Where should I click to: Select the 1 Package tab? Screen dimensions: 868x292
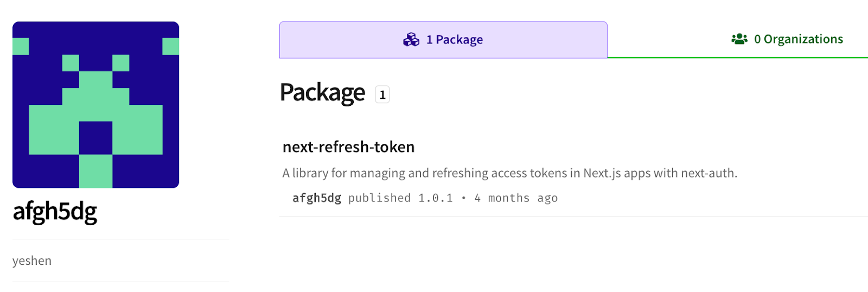(x=443, y=40)
